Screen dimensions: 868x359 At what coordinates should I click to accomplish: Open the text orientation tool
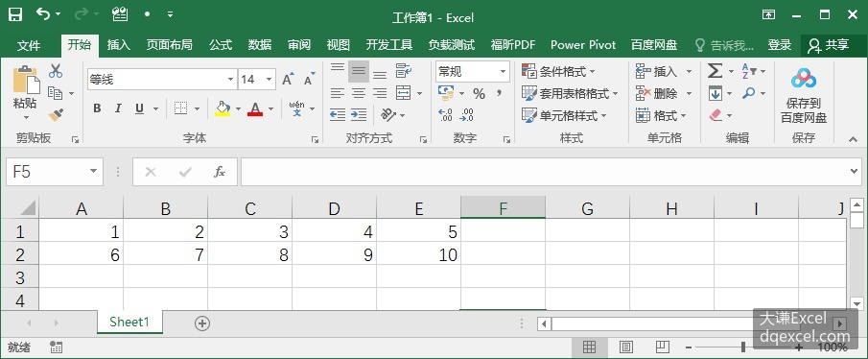[388, 115]
